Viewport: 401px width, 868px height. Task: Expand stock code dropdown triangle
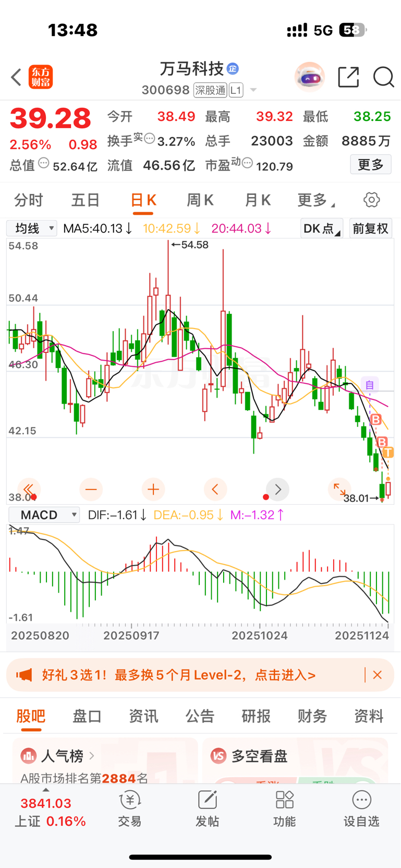click(253, 90)
